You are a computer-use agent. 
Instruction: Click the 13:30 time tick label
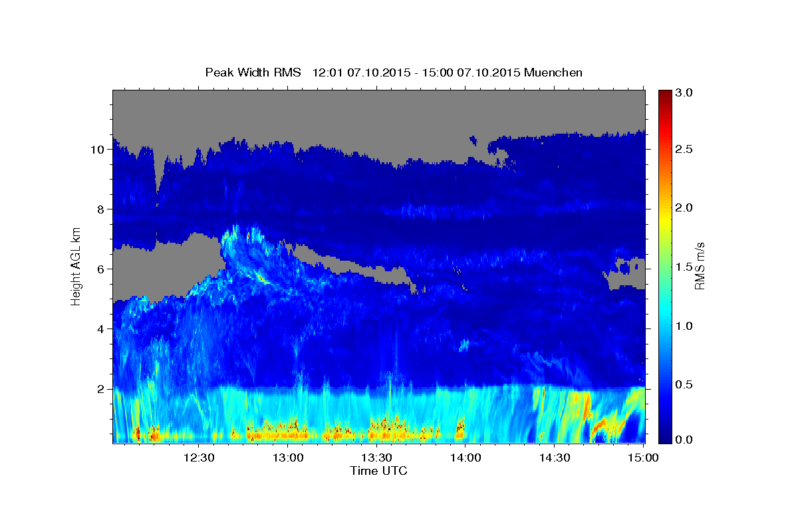[x=376, y=458]
